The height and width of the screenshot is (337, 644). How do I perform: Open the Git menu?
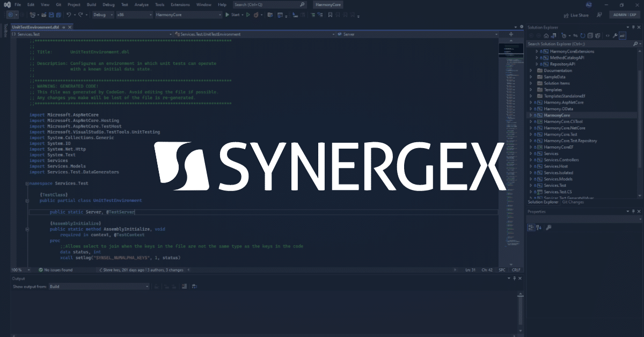pos(58,4)
